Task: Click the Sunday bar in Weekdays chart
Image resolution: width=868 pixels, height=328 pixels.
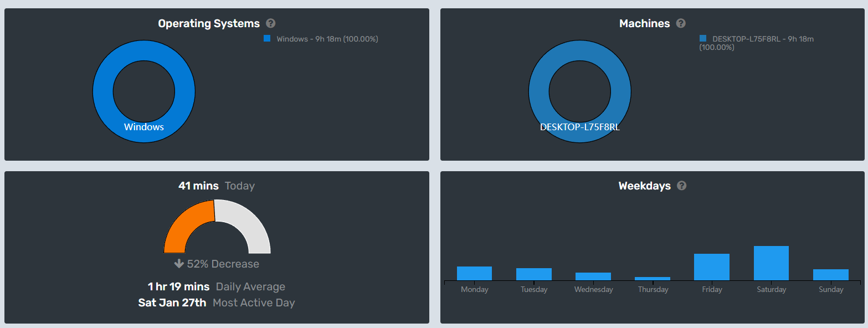Action: click(x=831, y=275)
